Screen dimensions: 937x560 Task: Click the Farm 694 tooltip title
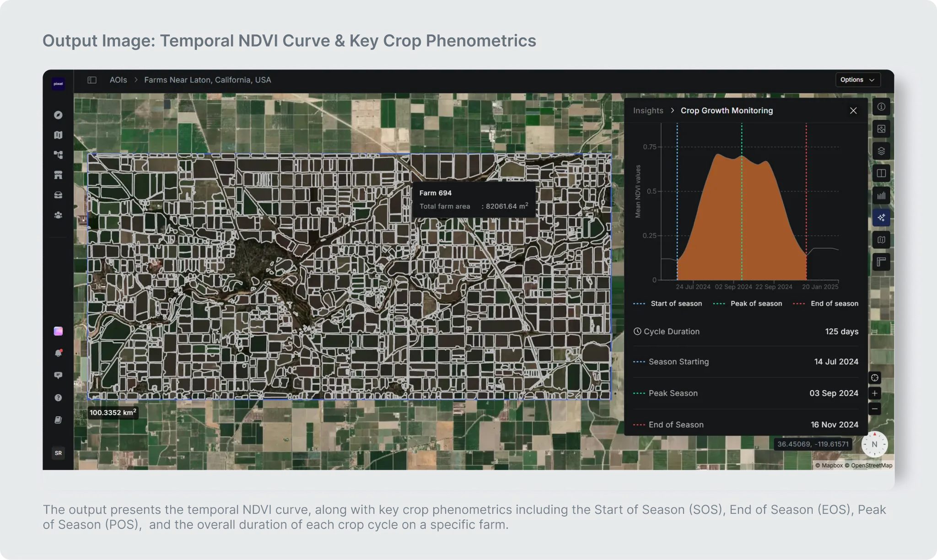(x=436, y=193)
